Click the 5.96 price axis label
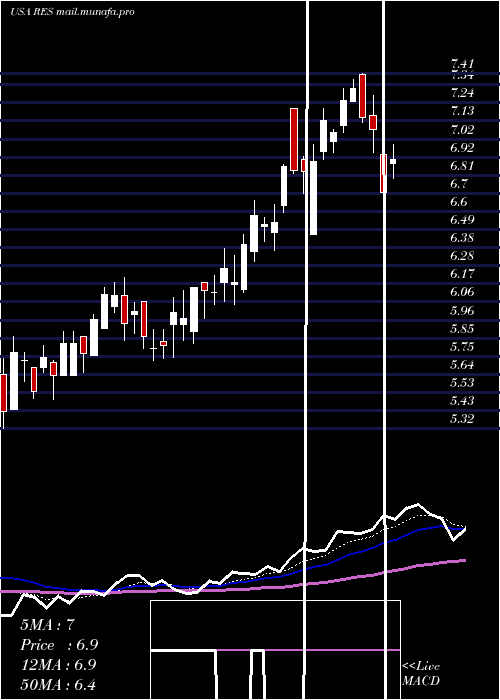This screenshot has height=700, width=500. 462,310
